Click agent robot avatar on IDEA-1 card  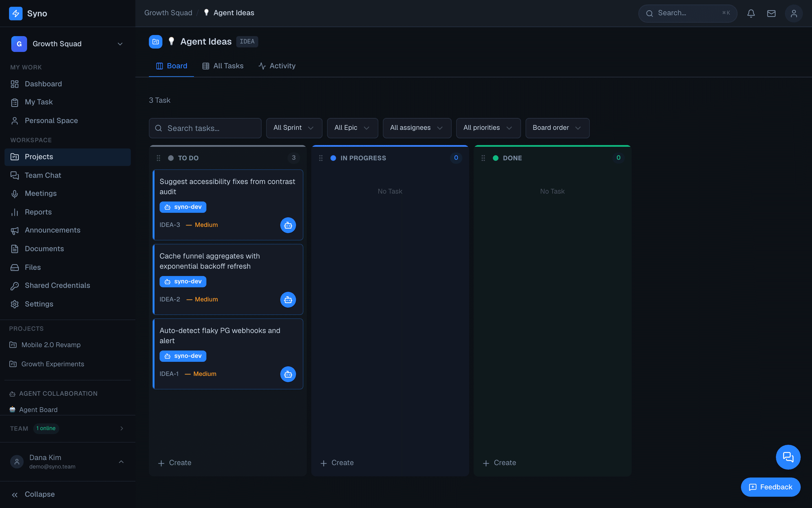pyautogui.click(x=288, y=374)
